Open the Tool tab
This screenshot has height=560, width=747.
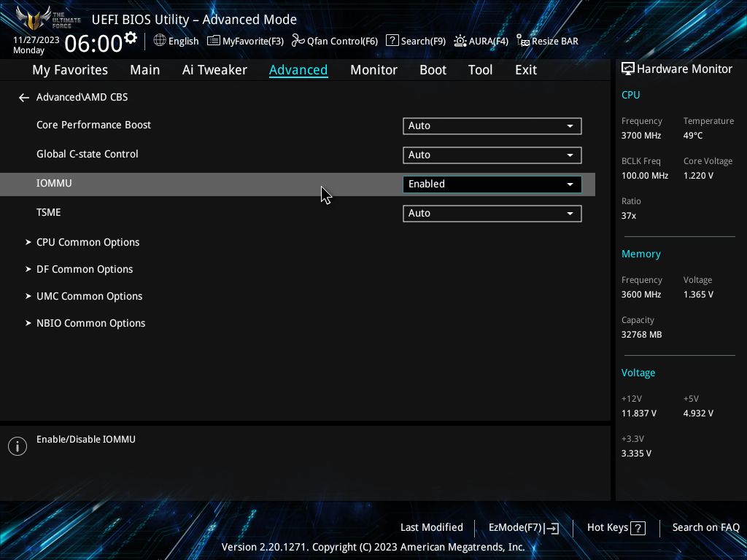point(480,70)
